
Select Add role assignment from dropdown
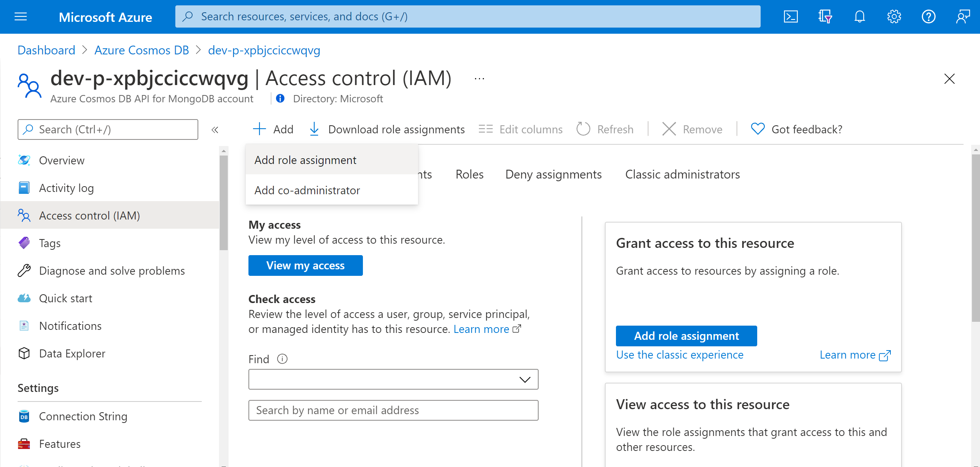(305, 159)
